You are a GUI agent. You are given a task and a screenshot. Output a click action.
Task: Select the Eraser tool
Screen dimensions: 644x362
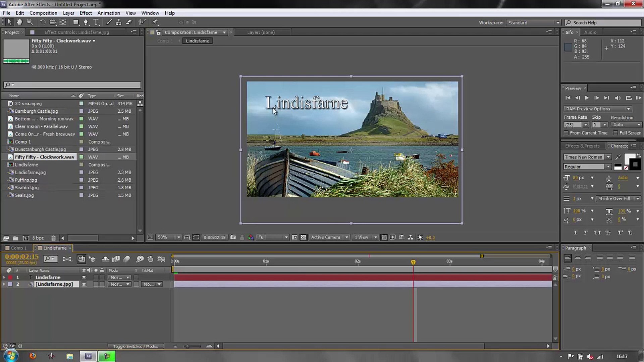click(x=129, y=22)
